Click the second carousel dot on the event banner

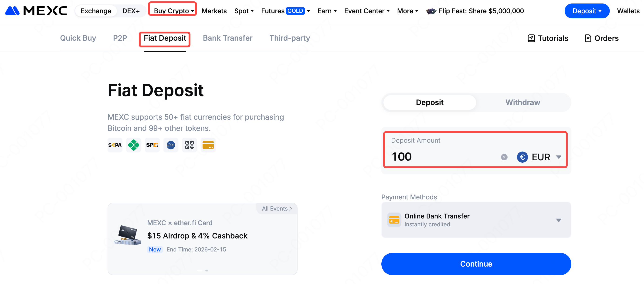pos(207,271)
